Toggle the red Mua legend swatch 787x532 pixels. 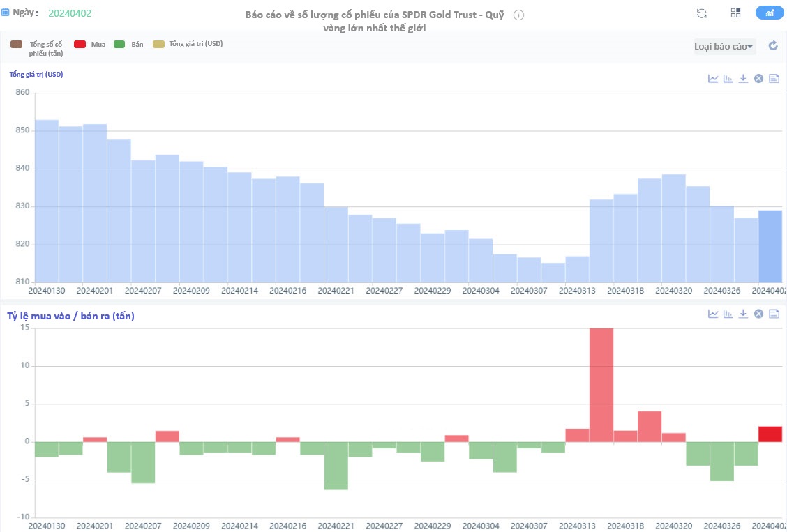(x=80, y=45)
